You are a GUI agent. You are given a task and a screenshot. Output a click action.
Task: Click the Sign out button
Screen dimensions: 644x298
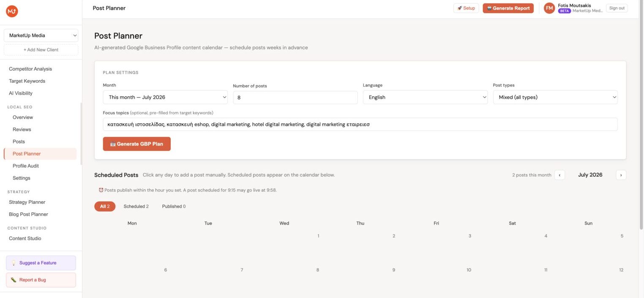click(x=617, y=8)
